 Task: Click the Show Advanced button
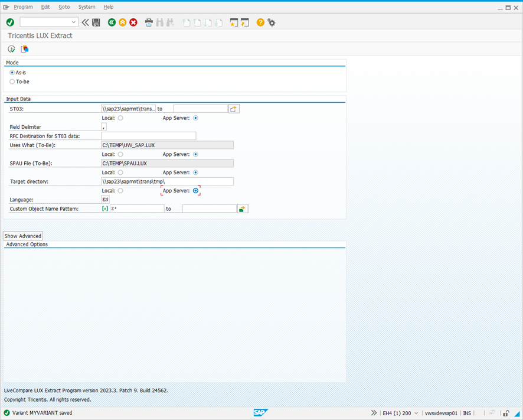[22, 235]
